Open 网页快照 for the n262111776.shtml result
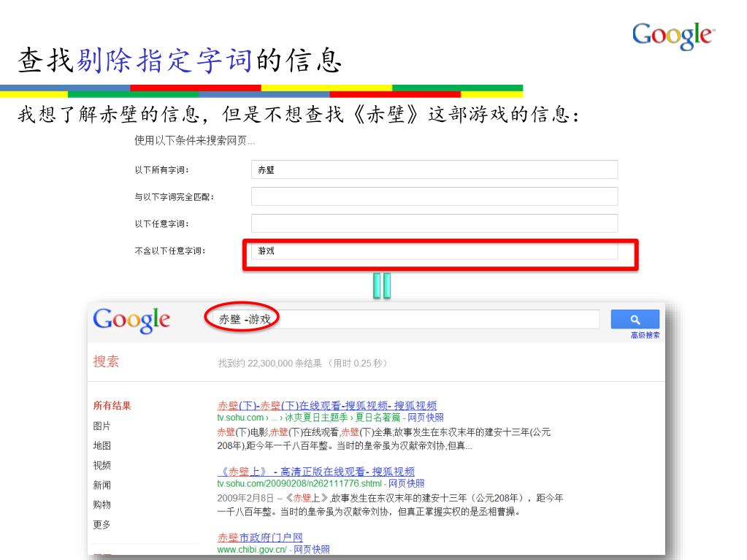This screenshot has height=560, width=747. click(x=407, y=483)
